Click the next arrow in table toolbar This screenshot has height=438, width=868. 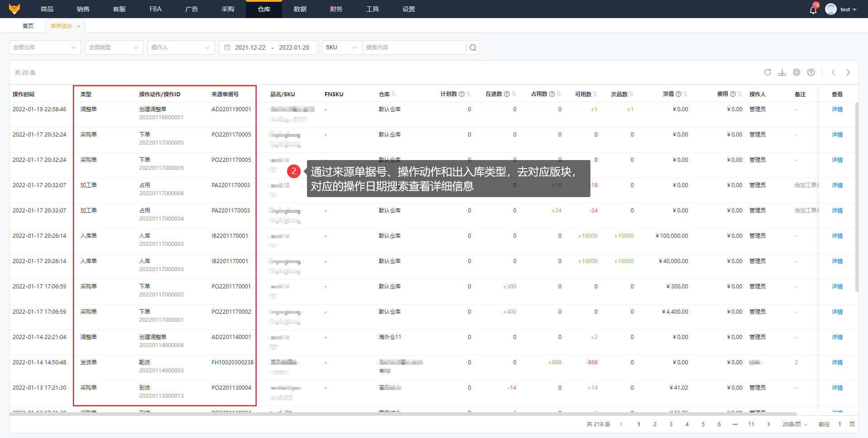(x=848, y=72)
